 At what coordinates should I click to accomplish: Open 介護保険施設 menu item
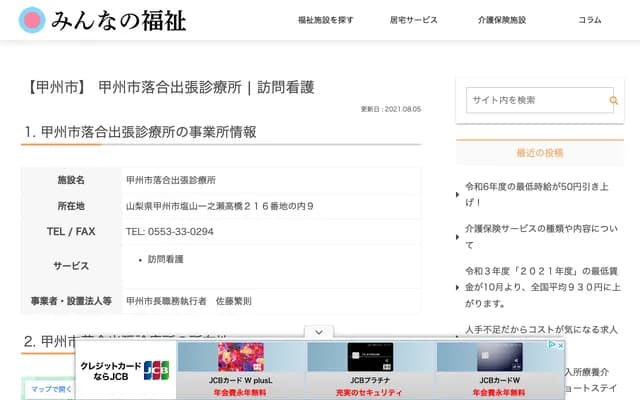click(x=501, y=20)
